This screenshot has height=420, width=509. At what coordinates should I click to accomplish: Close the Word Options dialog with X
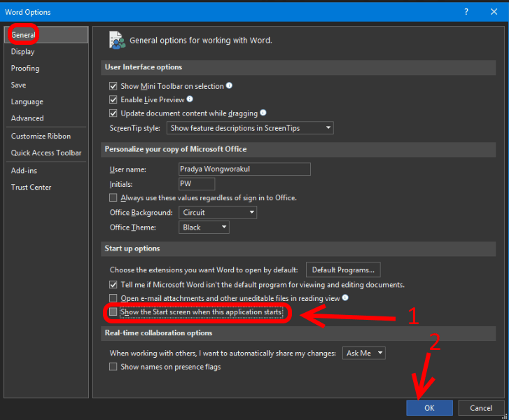click(494, 12)
